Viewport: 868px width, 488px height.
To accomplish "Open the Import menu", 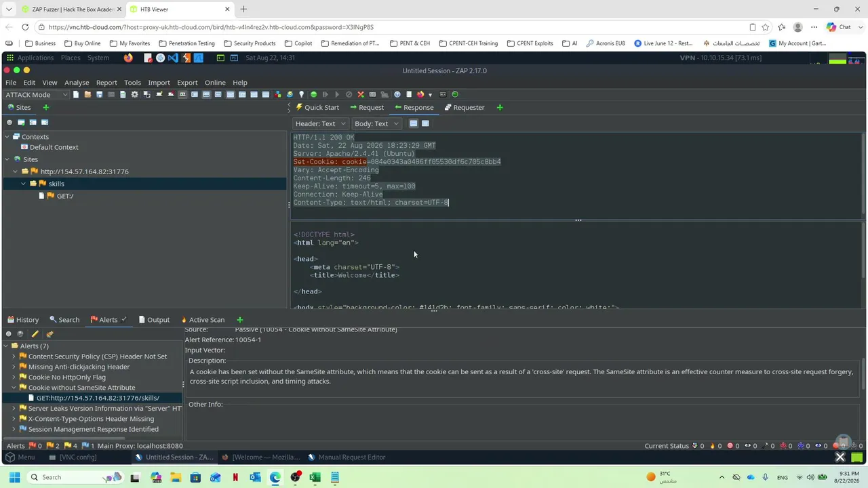I will coord(159,83).
